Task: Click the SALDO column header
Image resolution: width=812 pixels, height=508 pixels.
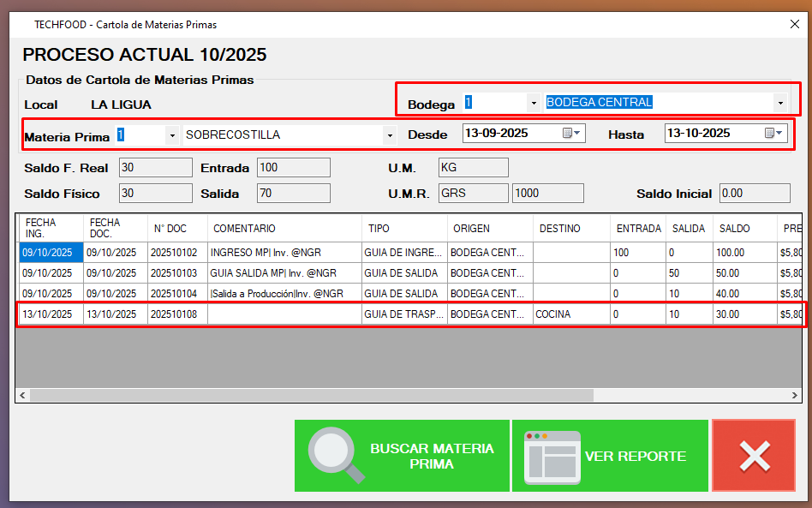Action: [734, 229]
